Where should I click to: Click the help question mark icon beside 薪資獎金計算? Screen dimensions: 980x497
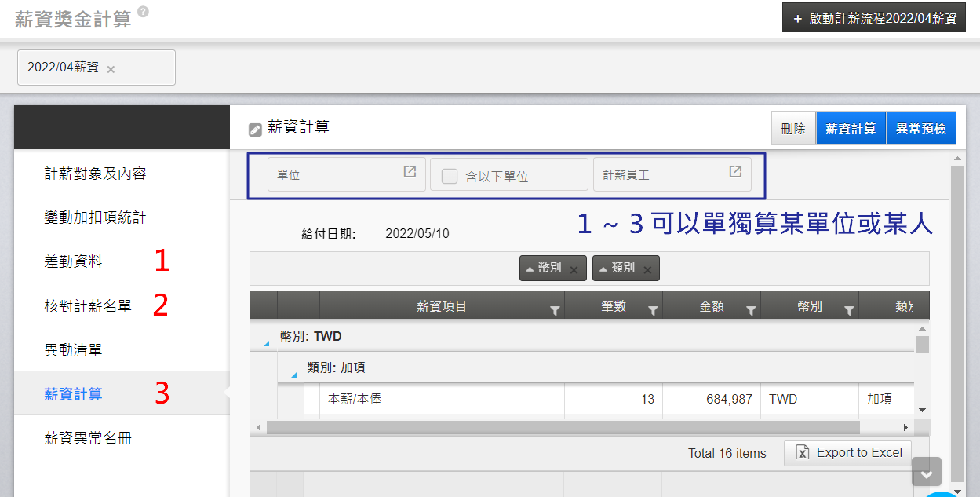[x=142, y=12]
